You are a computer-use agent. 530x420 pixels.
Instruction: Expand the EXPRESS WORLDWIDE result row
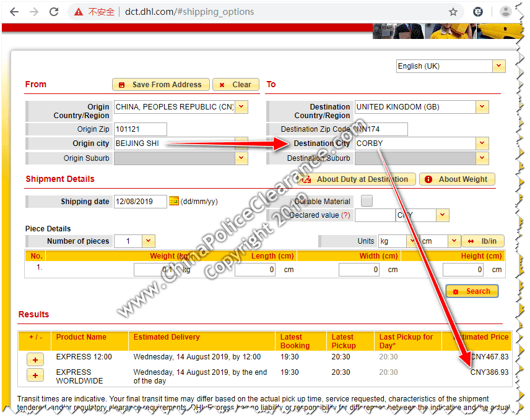[35, 375]
